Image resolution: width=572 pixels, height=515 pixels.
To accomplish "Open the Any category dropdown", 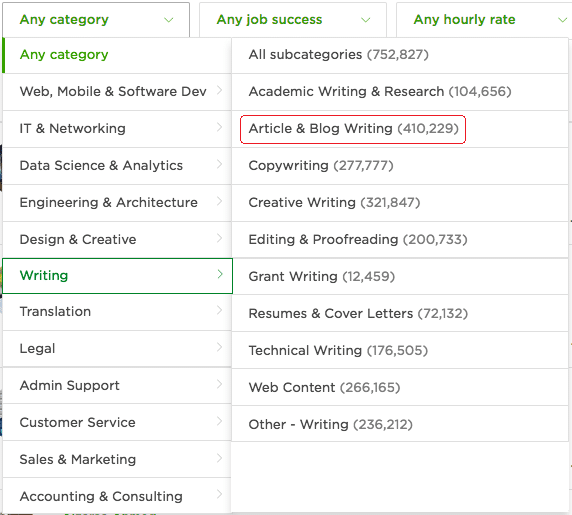I will [96, 20].
